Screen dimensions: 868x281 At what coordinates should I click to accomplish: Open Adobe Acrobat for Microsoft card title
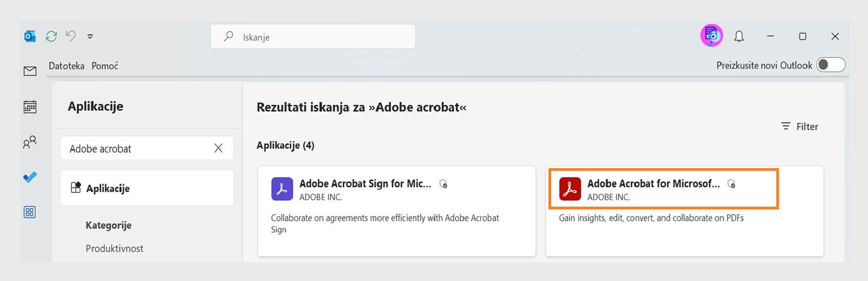tap(654, 183)
